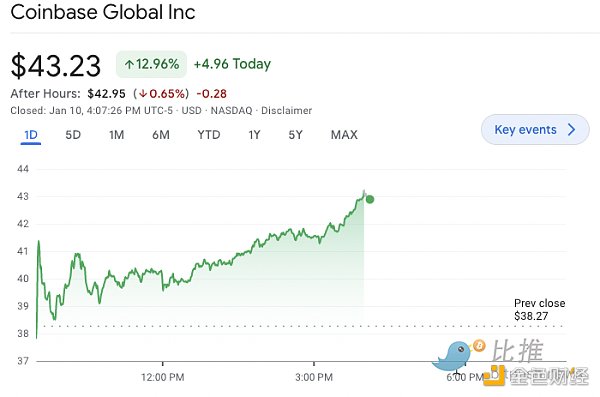The width and height of the screenshot is (600, 397).
Task: Select the YTD range tab
Action: coord(209,135)
